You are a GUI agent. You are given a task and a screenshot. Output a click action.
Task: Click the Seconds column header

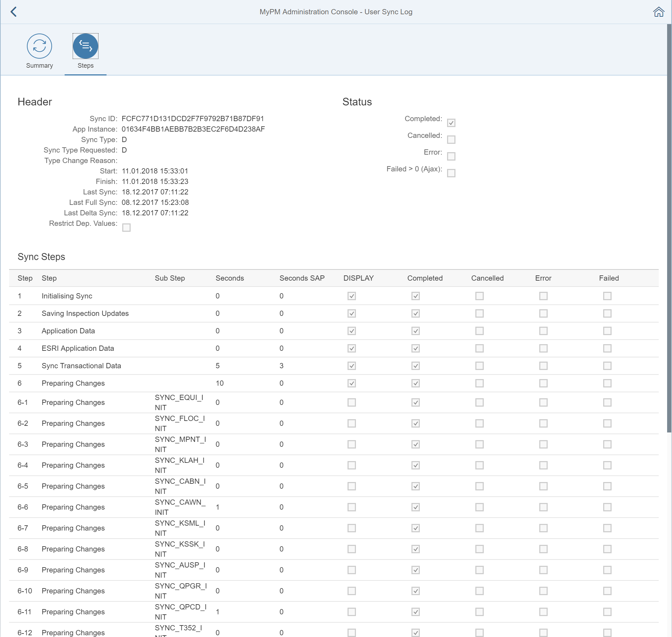tap(229, 278)
